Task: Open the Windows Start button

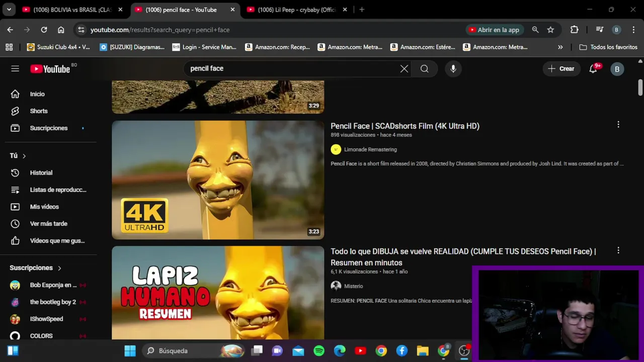Action: (130, 350)
